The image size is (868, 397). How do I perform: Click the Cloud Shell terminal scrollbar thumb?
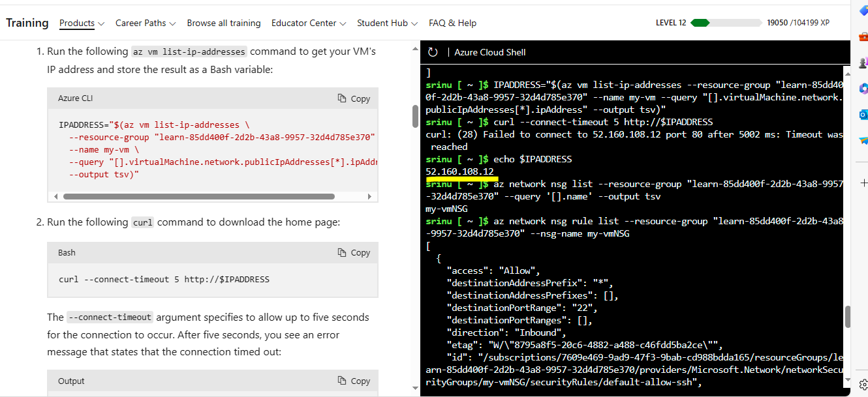coord(847,317)
